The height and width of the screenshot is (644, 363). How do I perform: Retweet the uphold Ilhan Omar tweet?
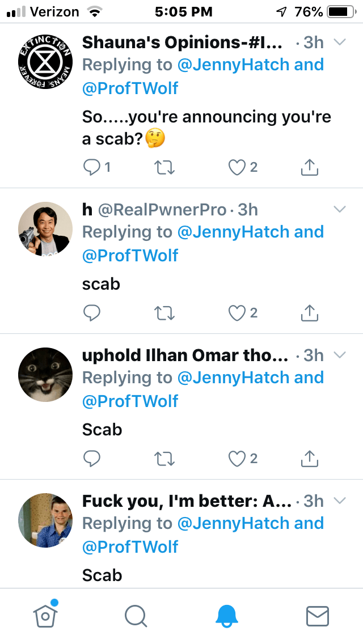(164, 458)
